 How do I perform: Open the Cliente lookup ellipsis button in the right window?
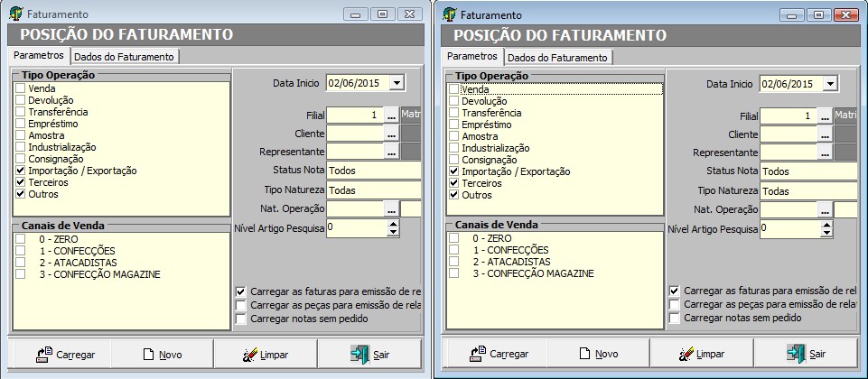click(825, 134)
